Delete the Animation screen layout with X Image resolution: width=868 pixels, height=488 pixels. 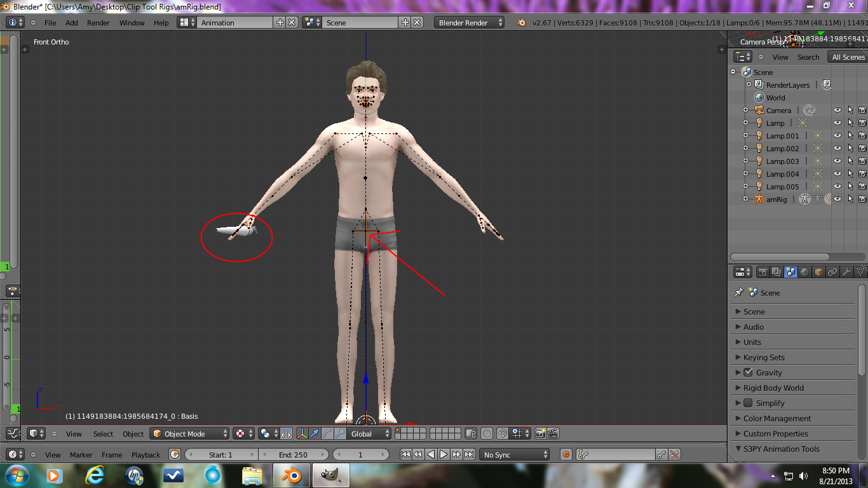[x=292, y=22]
